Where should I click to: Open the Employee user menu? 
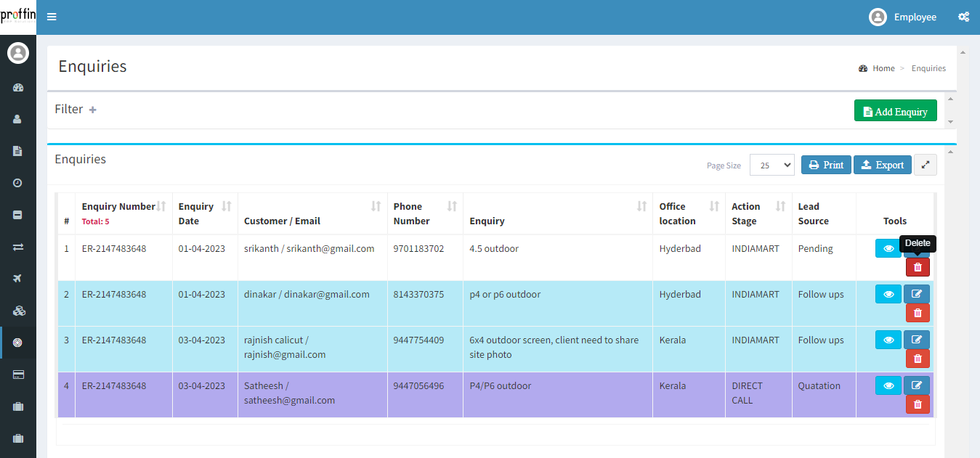click(902, 17)
